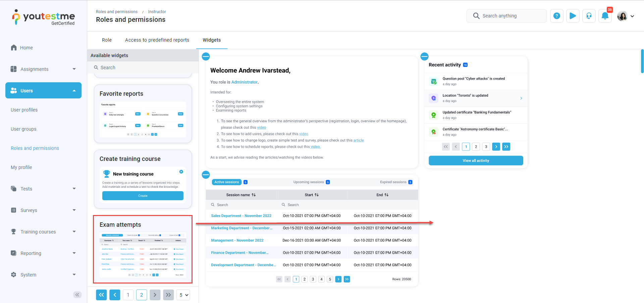Expand the Assignments menu
Viewport: 644px width, 303px height.
click(x=43, y=69)
